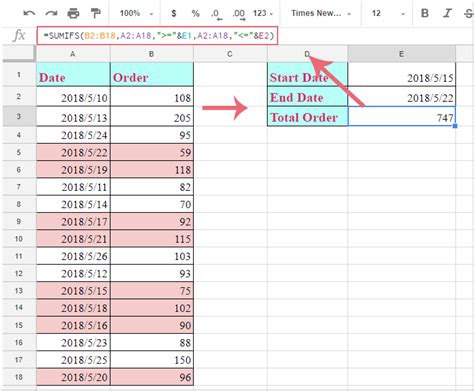Click cell with date 2018/5/20
This screenshot has height=391, width=474.
[x=73, y=377]
